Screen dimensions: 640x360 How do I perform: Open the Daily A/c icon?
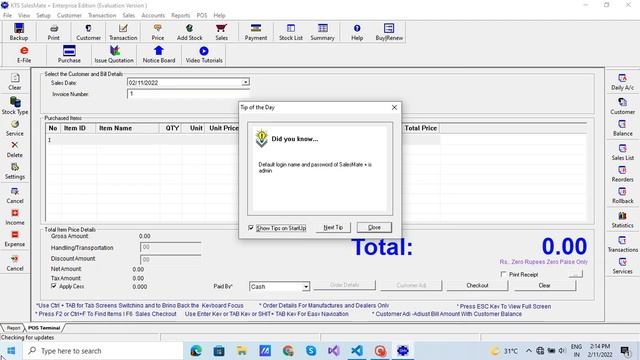coord(622,82)
